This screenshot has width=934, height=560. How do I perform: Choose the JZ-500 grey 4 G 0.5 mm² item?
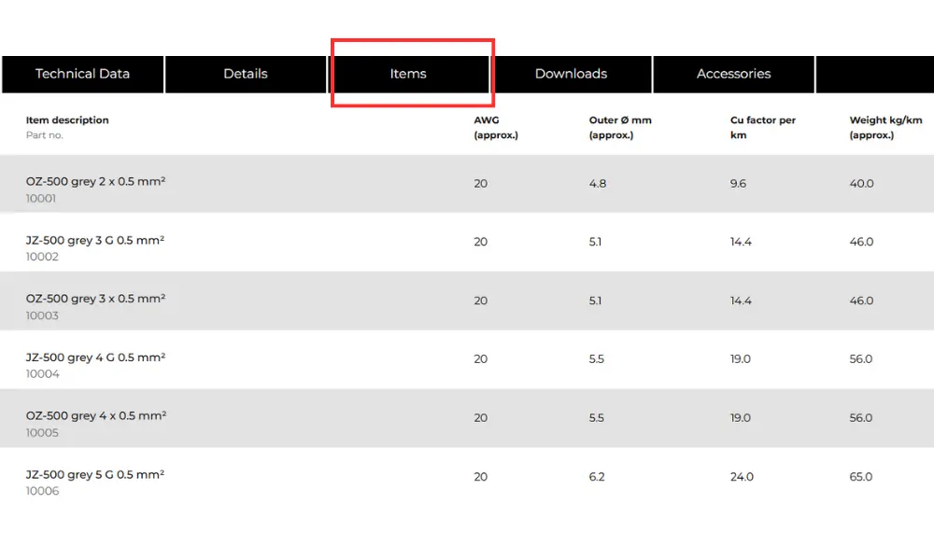coord(95,358)
